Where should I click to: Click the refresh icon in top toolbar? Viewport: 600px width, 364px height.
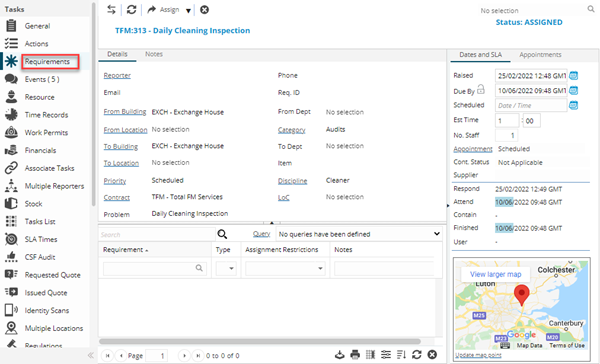(132, 10)
